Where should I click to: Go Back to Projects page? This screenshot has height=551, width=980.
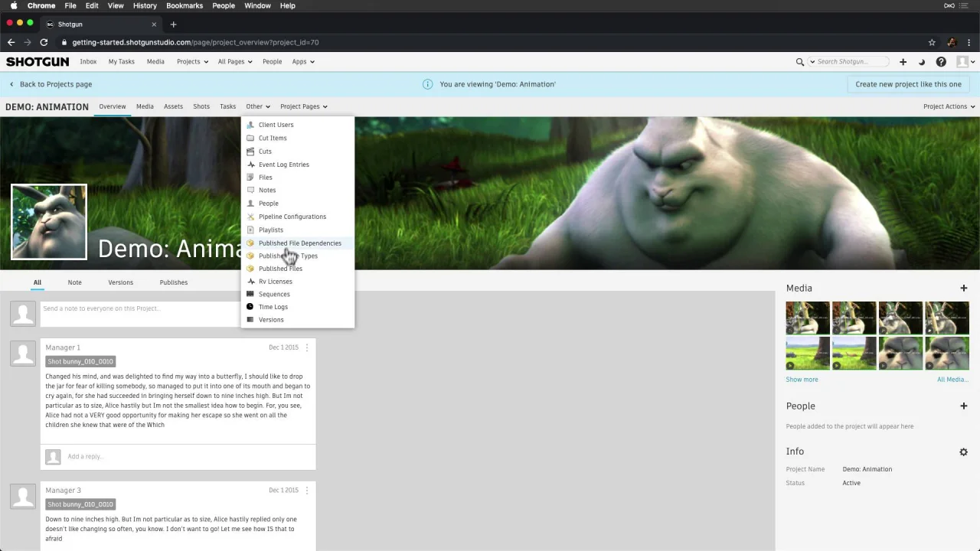pos(51,84)
